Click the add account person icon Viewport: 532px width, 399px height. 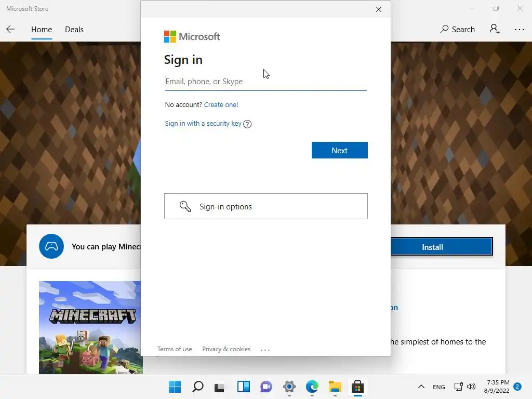(x=495, y=29)
